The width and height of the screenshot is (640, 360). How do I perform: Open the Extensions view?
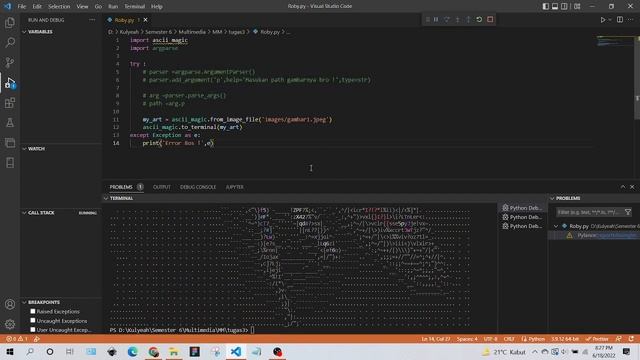tap(10, 102)
